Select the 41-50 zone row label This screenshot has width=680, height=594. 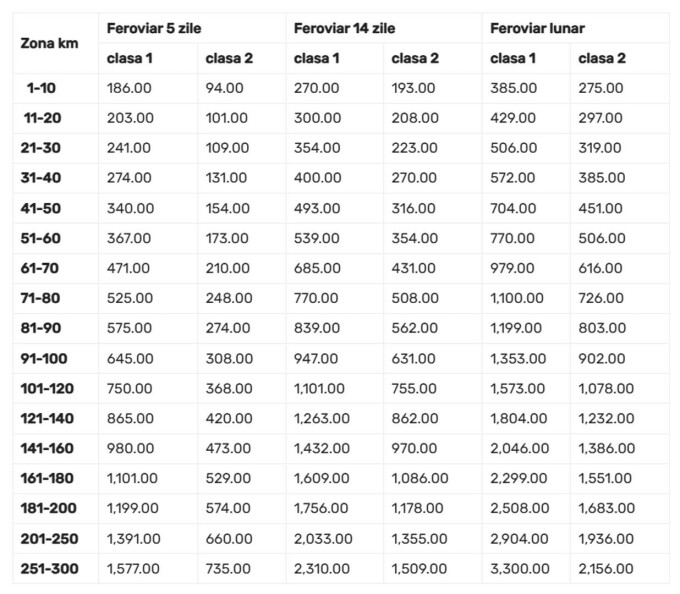[43, 208]
